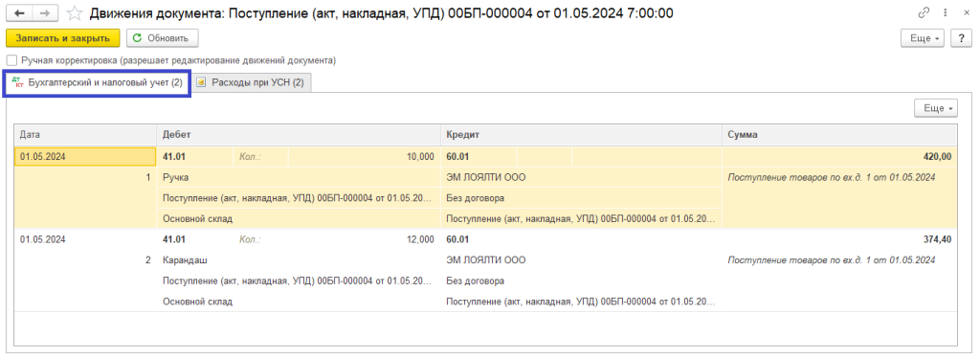
Task: Click the Записать и закрыть button
Action: tap(62, 38)
